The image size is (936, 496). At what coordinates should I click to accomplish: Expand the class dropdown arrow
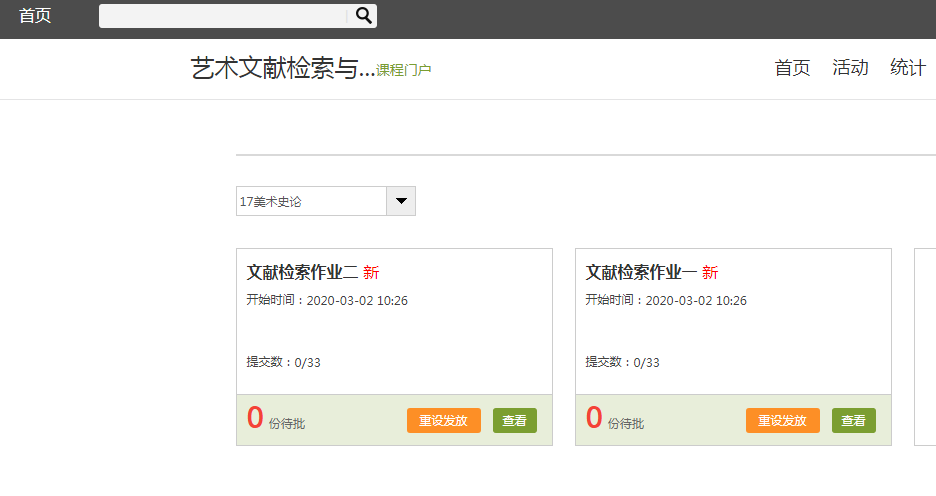click(401, 201)
